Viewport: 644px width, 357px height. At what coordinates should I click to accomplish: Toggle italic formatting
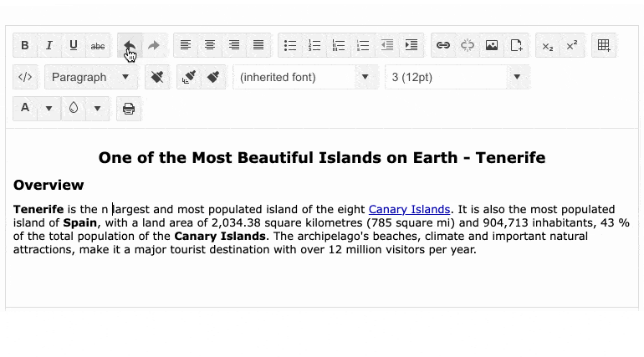(x=49, y=45)
